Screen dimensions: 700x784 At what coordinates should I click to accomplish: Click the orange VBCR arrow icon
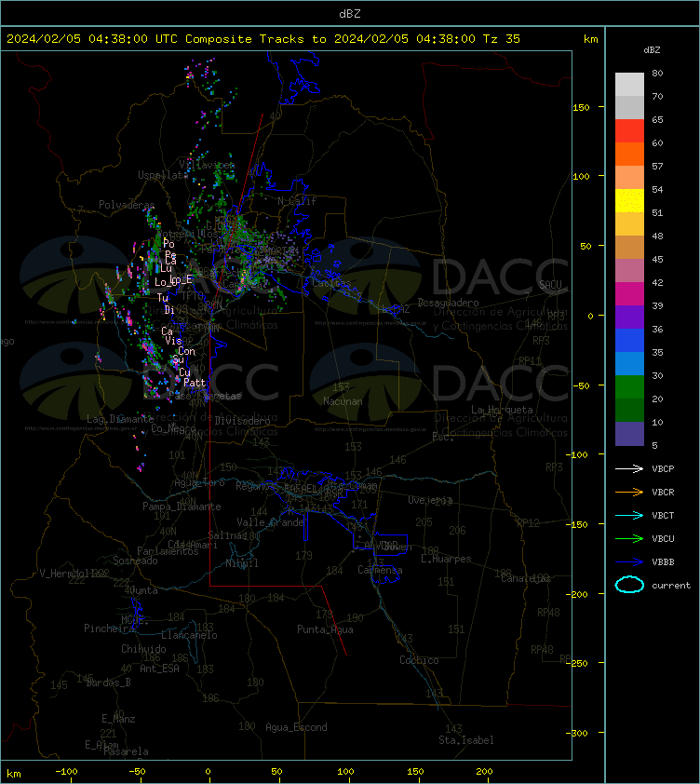click(x=629, y=492)
